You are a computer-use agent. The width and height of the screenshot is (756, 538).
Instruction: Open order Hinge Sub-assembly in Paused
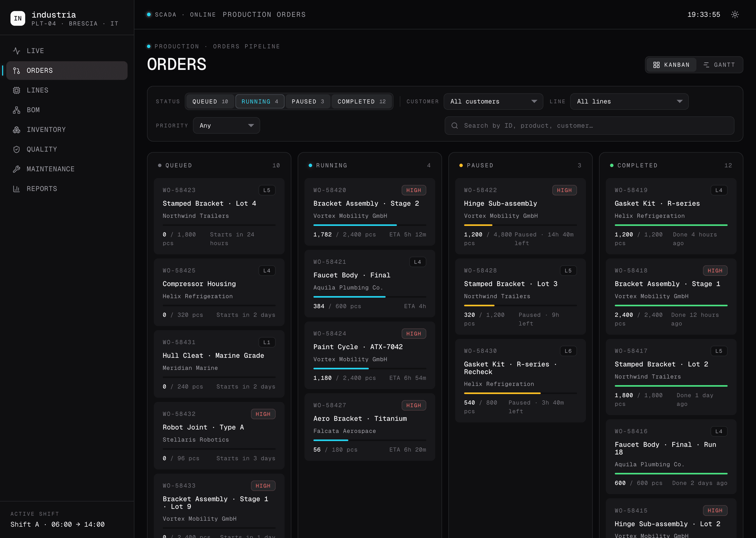tap(520, 216)
